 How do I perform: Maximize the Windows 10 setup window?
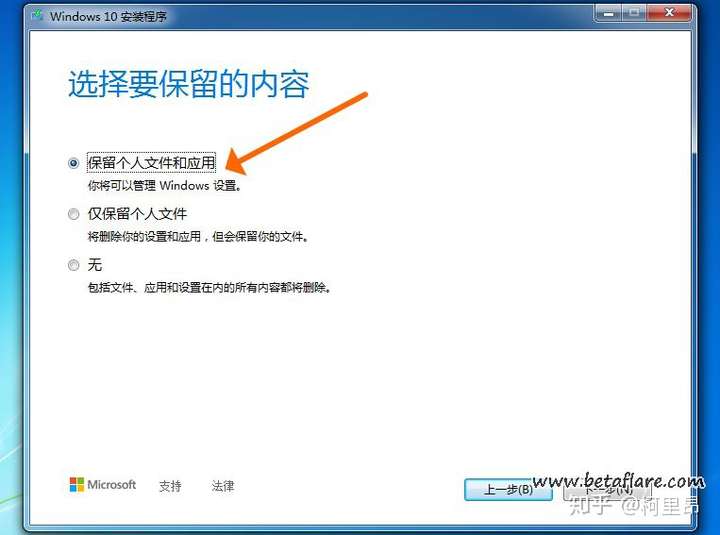tap(634, 14)
